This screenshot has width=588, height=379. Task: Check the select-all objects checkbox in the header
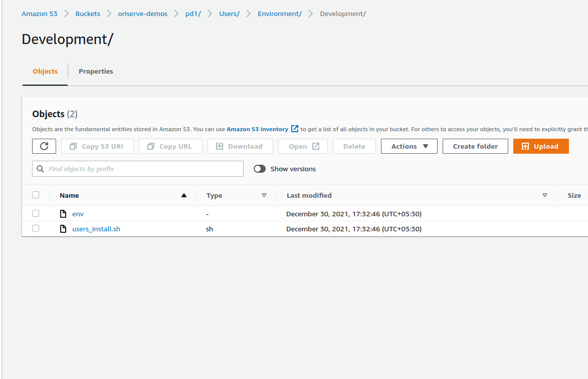click(x=36, y=195)
